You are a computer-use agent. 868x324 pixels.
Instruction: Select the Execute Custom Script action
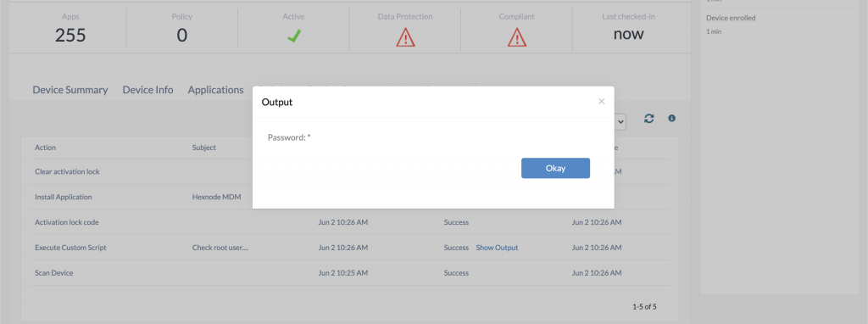click(x=70, y=248)
